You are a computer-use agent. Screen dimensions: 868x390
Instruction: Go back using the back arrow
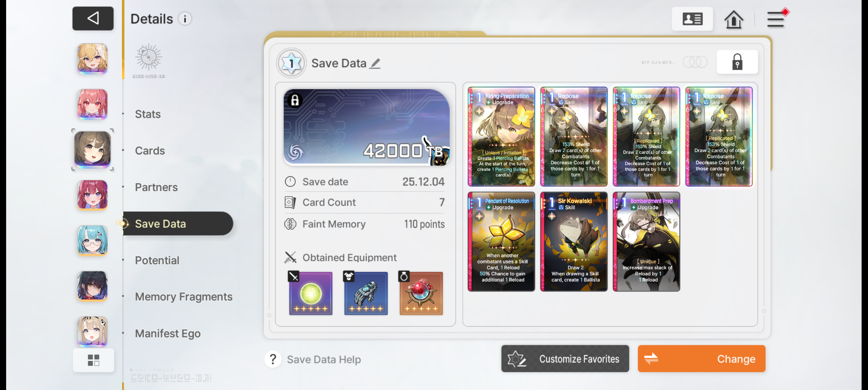[x=93, y=19]
